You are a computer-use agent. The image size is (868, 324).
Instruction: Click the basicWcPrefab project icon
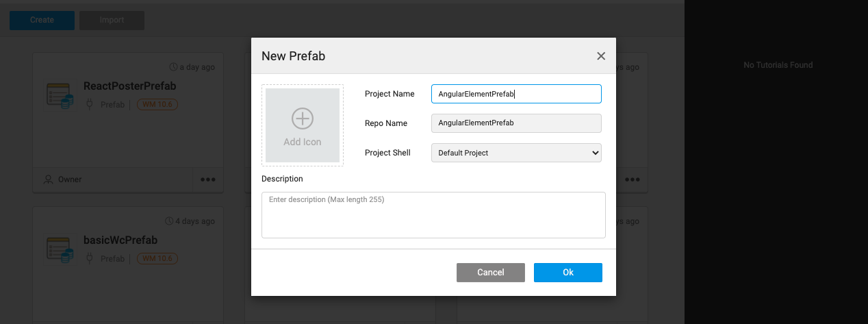pos(60,249)
